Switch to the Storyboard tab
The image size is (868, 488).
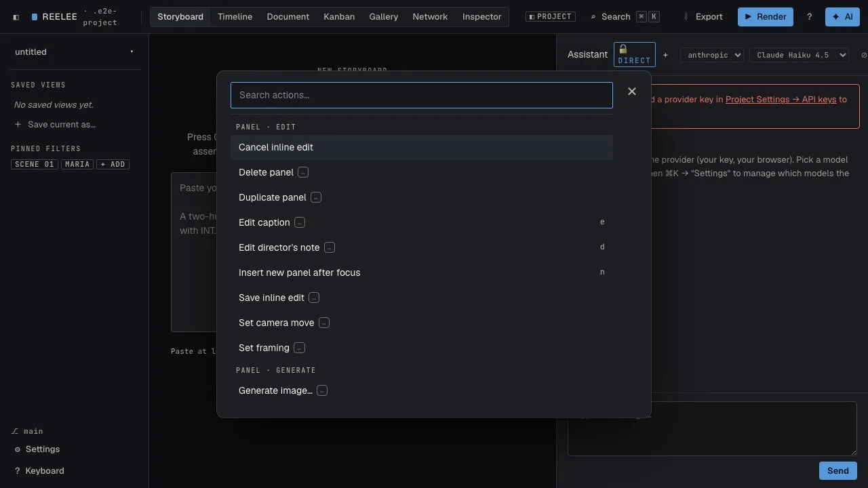click(x=180, y=17)
